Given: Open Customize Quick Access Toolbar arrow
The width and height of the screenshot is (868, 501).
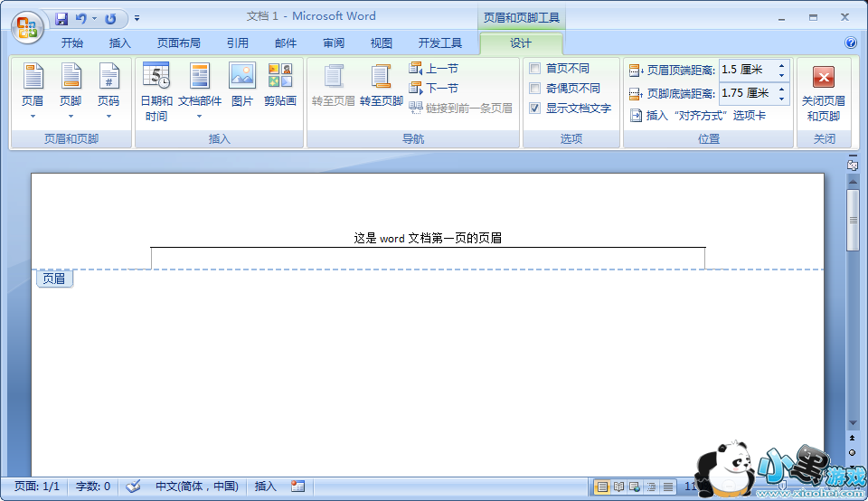Looking at the screenshot, I should point(137,18).
